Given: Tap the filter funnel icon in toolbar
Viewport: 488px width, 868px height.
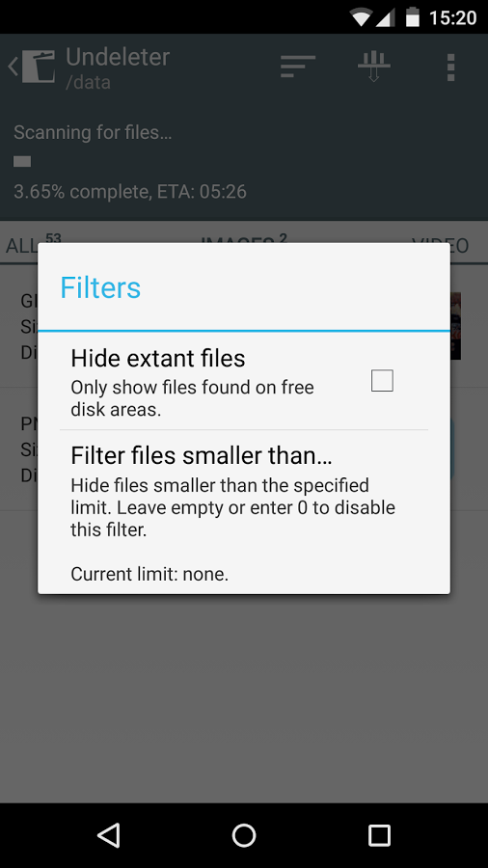Looking at the screenshot, I should [374, 67].
